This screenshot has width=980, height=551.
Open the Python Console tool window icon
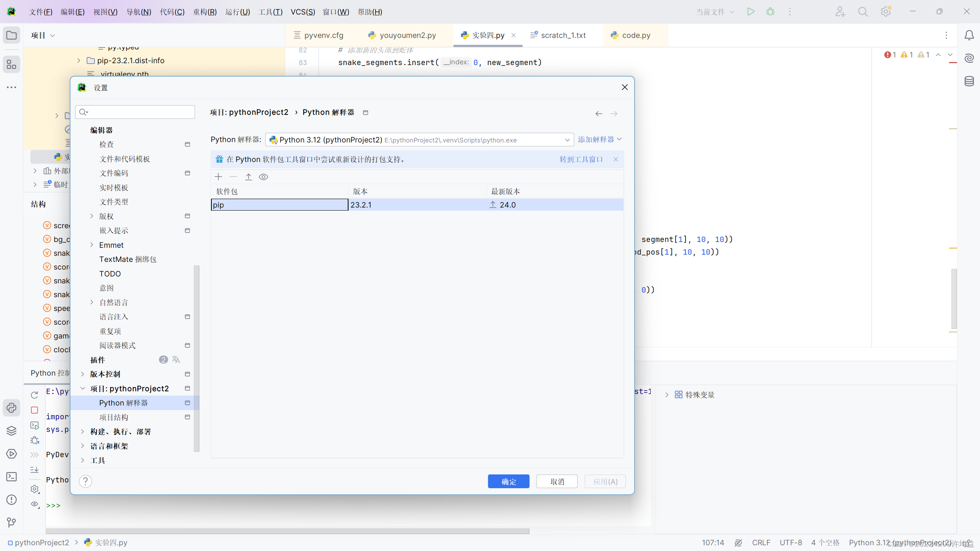tap(11, 408)
